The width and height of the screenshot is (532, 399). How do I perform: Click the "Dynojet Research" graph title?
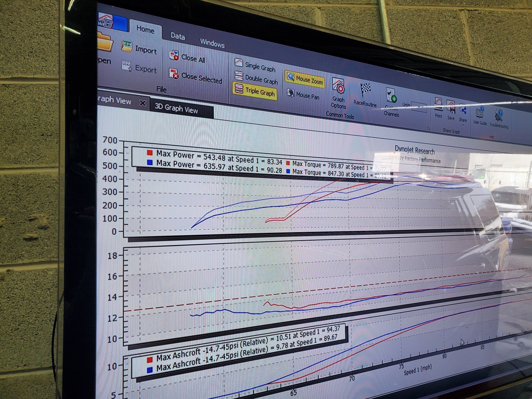click(415, 150)
